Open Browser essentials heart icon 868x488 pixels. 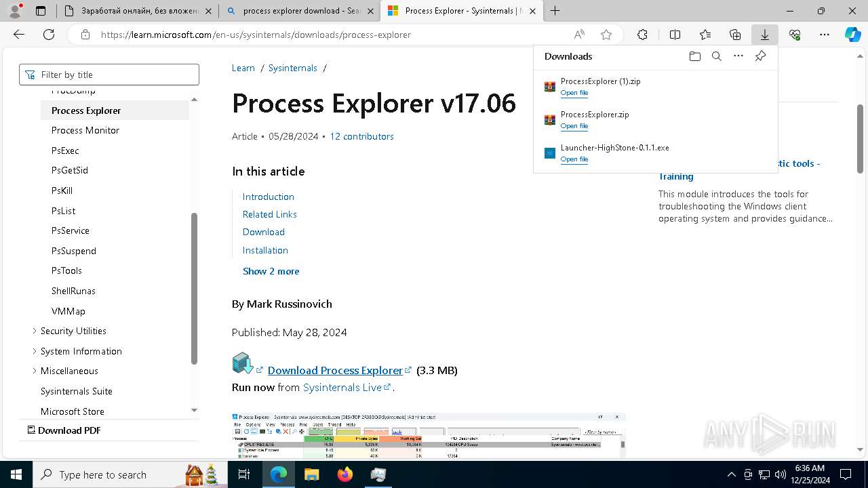click(795, 35)
